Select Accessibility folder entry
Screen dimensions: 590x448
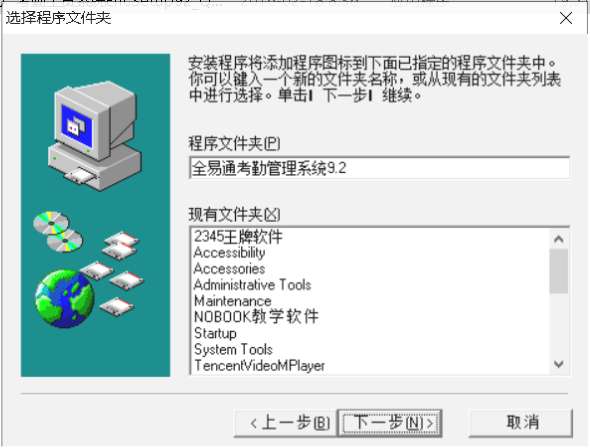(229, 252)
